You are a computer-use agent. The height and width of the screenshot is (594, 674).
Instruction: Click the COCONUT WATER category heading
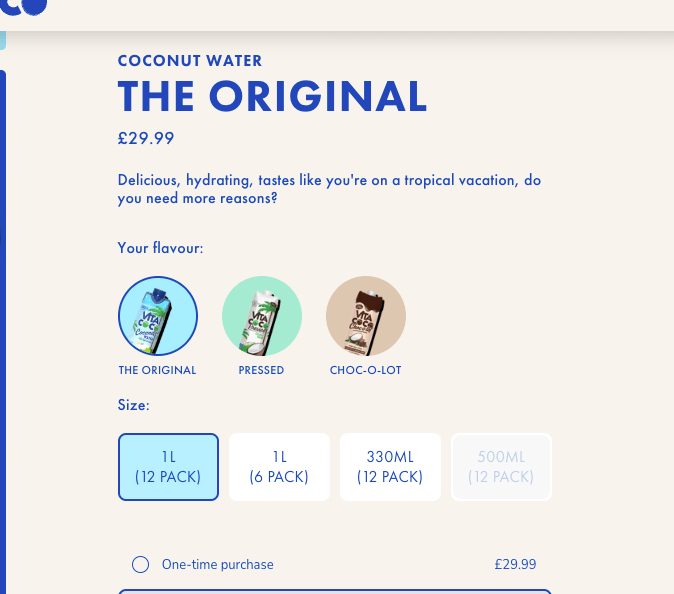pos(190,61)
